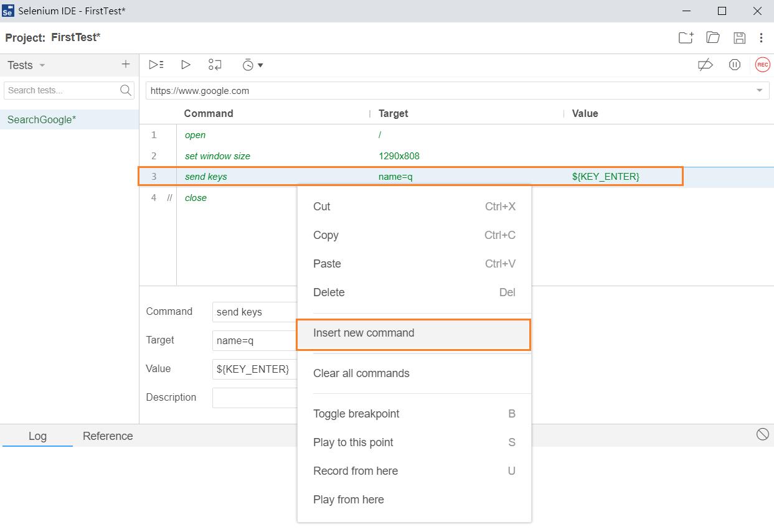The image size is (774, 532).
Task: Choose Copy from the context menu
Action: pos(414,235)
